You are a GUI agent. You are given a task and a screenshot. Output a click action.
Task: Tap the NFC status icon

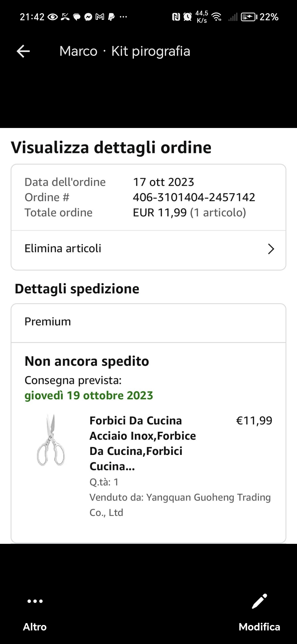point(176,17)
